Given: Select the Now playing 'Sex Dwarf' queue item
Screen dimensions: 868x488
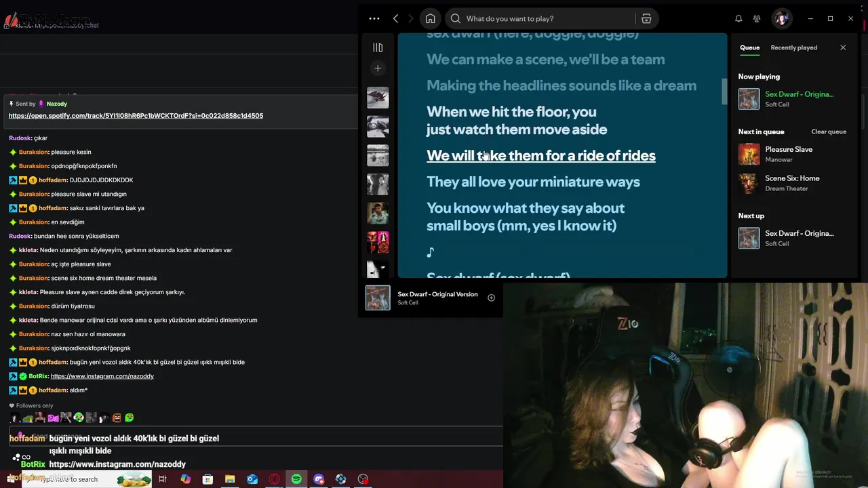Looking at the screenshot, I should 793,99.
